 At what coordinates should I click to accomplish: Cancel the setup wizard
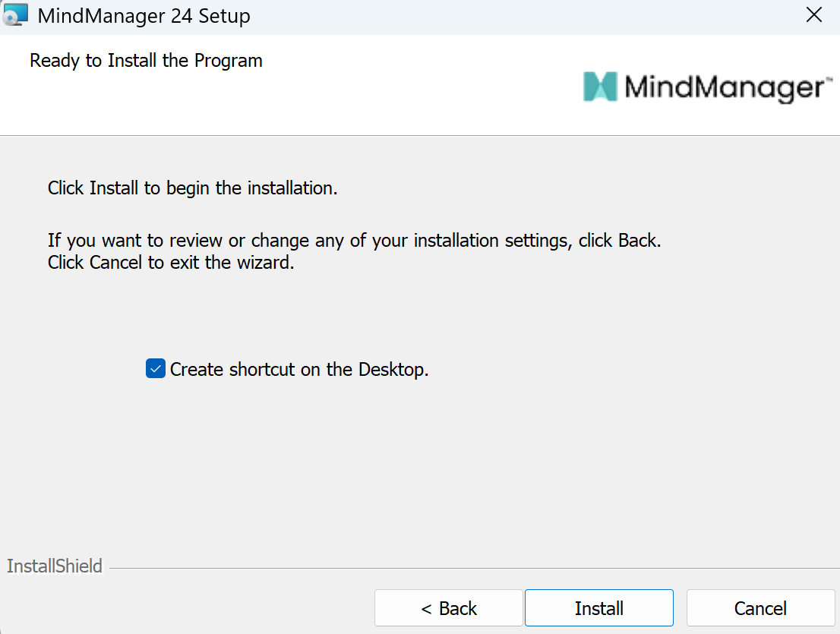tap(760, 608)
